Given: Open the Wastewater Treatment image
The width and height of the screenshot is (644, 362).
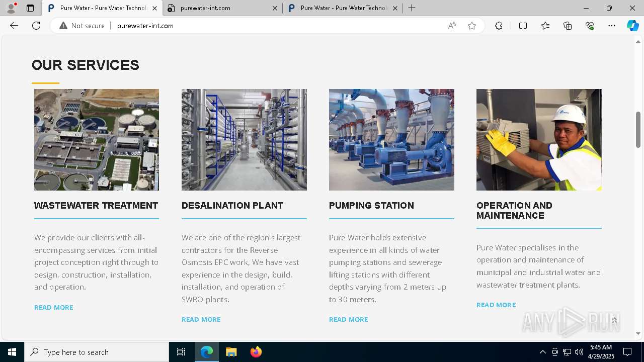Looking at the screenshot, I should click(x=97, y=140).
